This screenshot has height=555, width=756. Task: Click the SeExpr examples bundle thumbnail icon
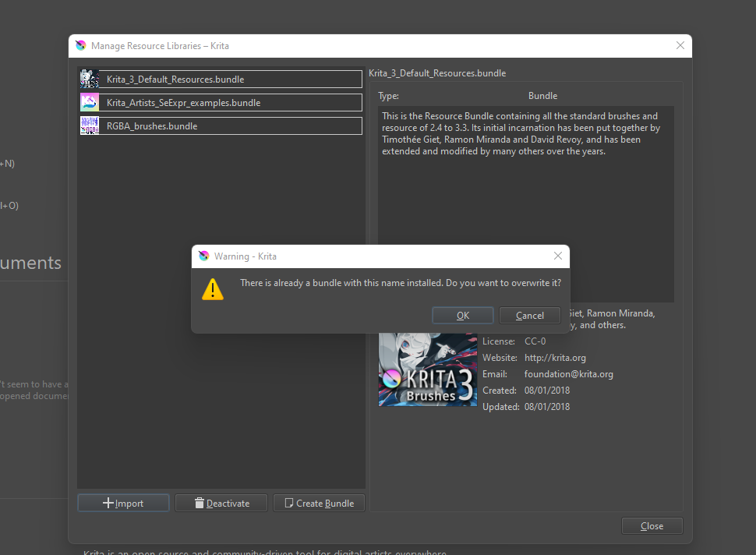[90, 103]
